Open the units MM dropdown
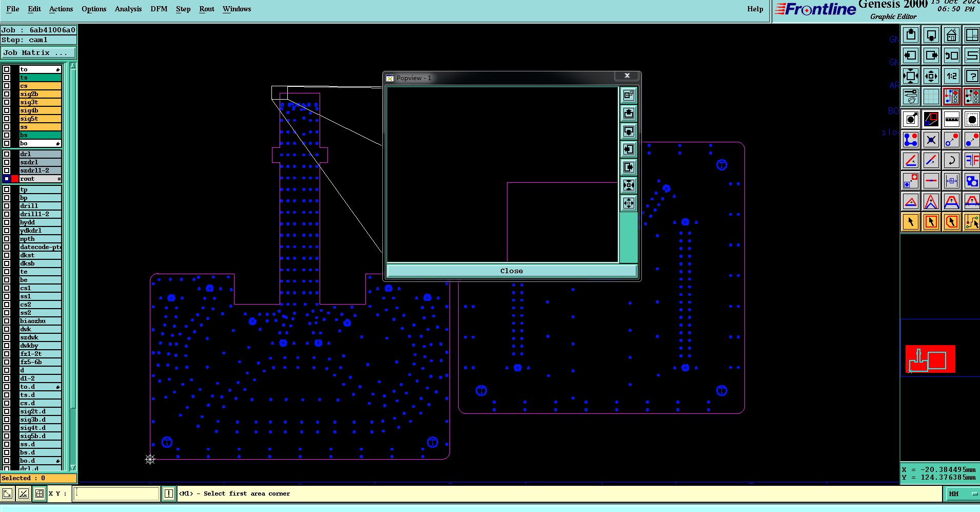Viewport: 980px width, 512px height. pos(963,494)
